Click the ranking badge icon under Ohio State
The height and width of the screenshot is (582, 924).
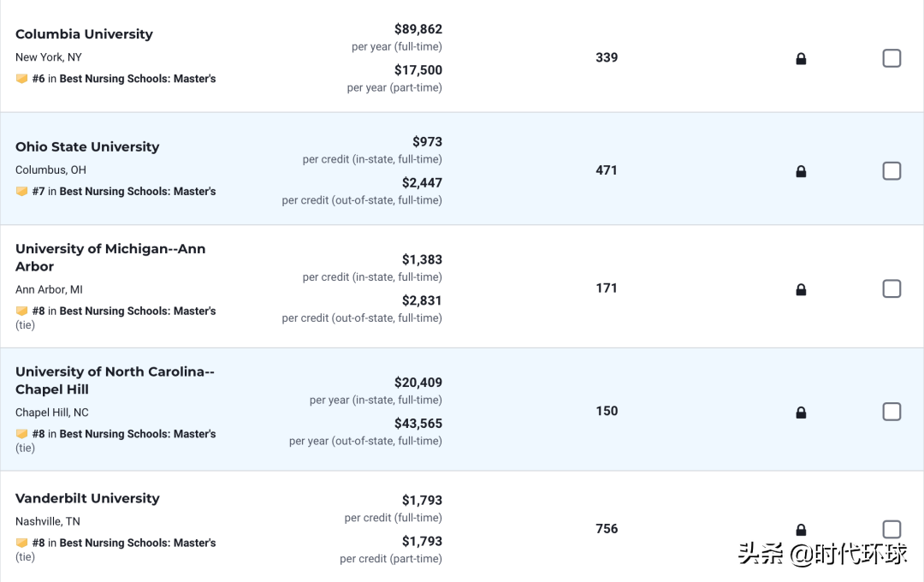[22, 192]
